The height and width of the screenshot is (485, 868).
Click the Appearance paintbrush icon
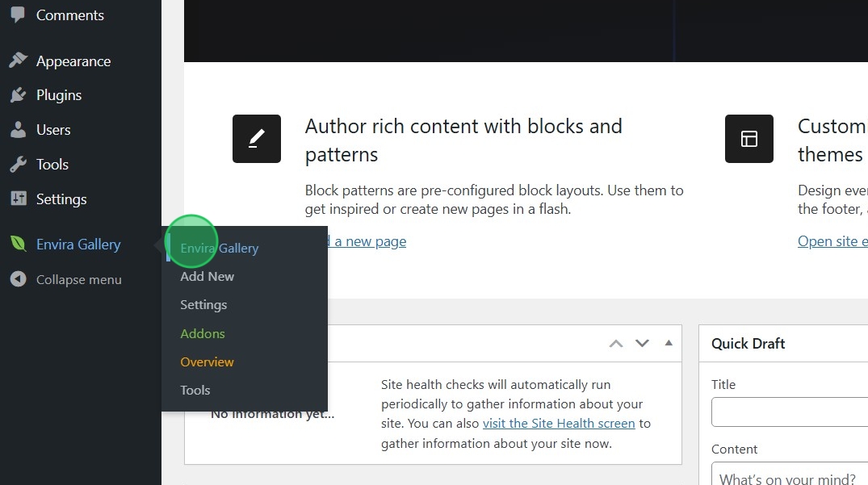[18, 61]
